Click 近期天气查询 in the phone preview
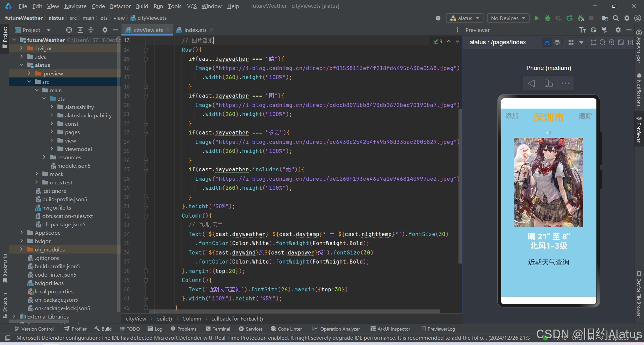 coord(548,262)
